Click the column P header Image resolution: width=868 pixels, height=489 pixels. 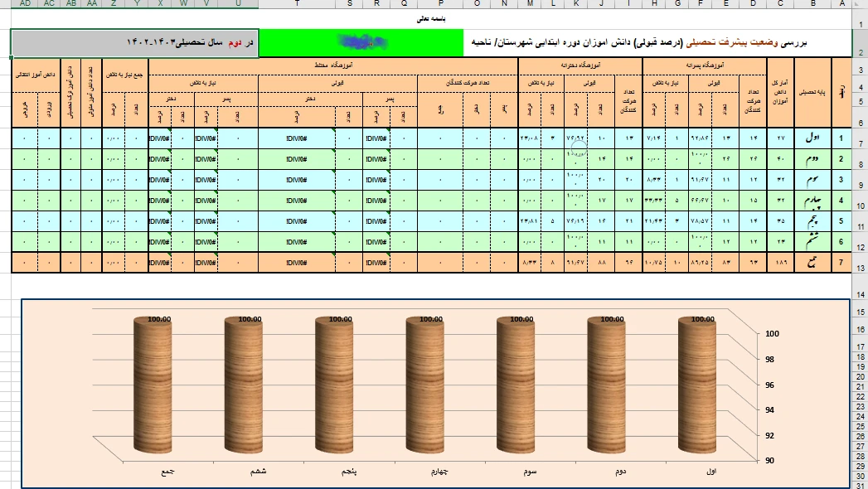tap(442, 3)
